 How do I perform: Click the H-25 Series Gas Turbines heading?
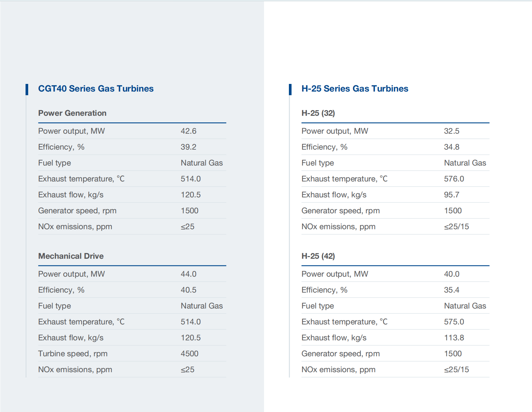pyautogui.click(x=355, y=89)
